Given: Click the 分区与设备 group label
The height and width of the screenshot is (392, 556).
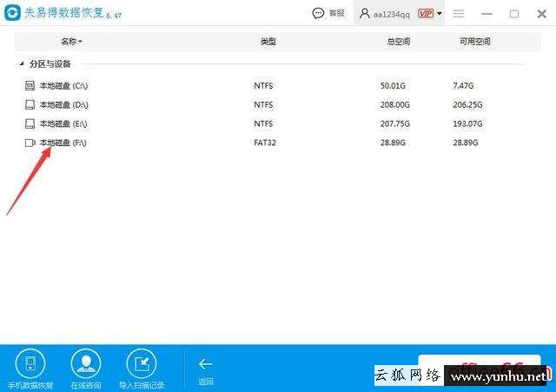Looking at the screenshot, I should pos(50,63).
